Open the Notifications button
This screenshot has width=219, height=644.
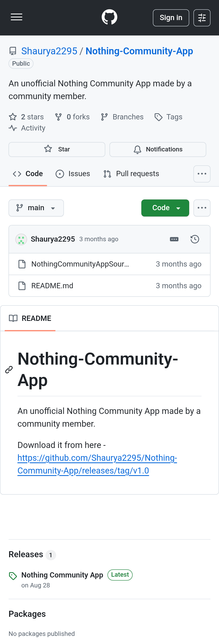click(x=158, y=149)
